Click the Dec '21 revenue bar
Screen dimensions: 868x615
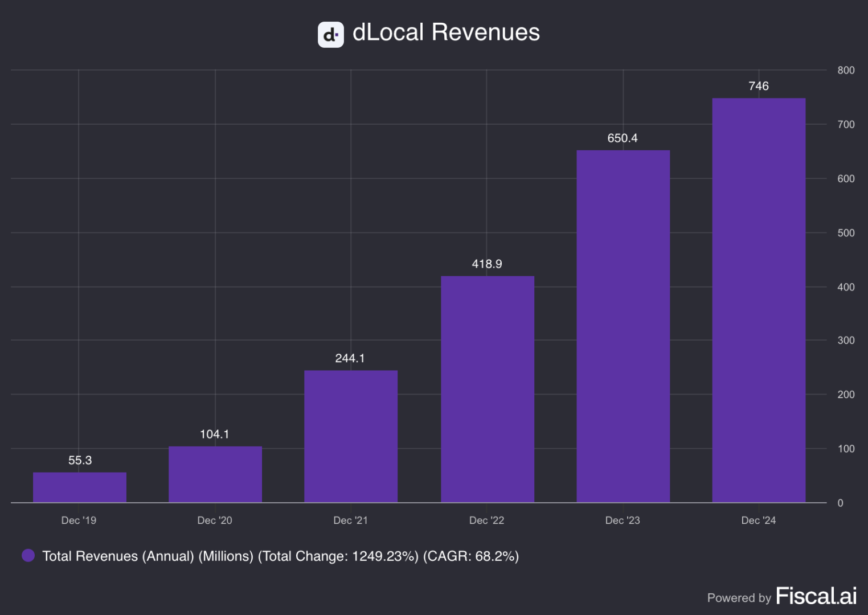(x=351, y=437)
